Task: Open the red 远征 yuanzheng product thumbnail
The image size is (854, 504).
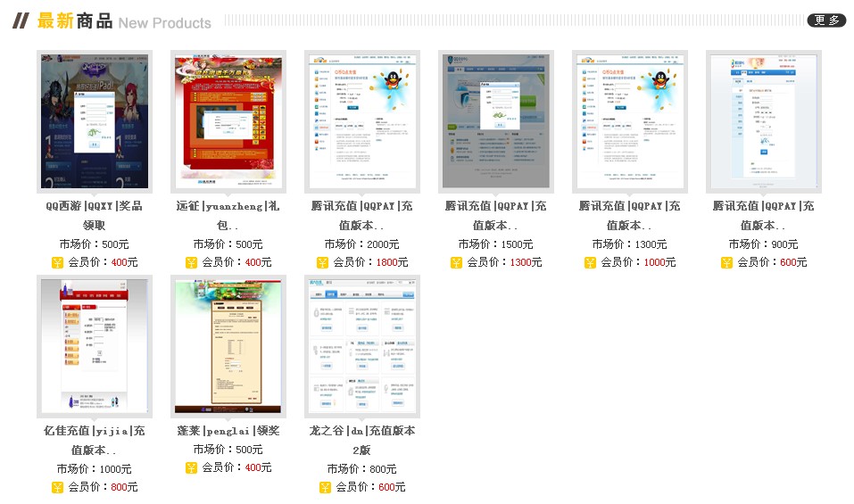Action: (x=228, y=121)
